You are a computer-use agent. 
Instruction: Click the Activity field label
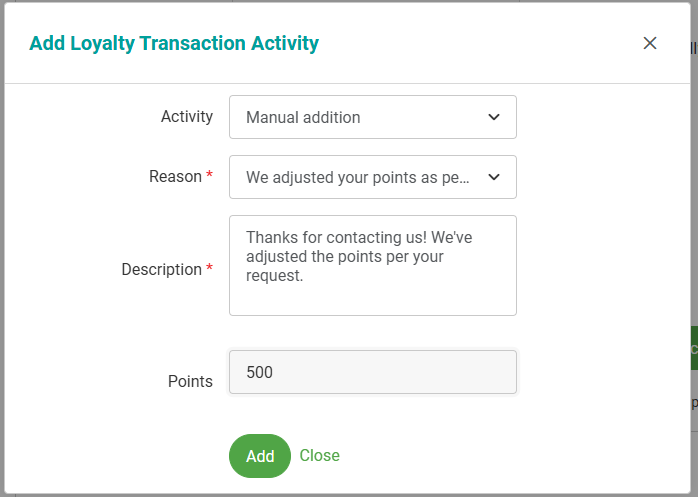[x=187, y=116]
